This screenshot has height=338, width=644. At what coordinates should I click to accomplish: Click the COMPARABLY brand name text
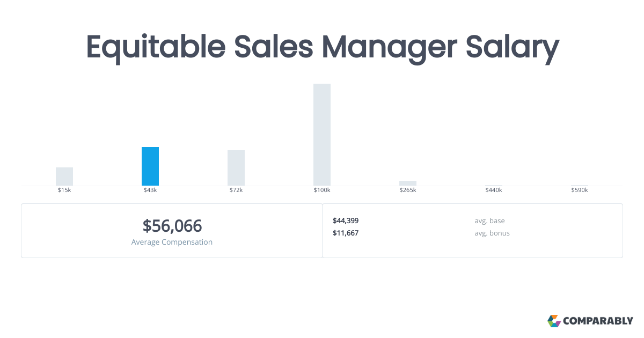point(598,321)
